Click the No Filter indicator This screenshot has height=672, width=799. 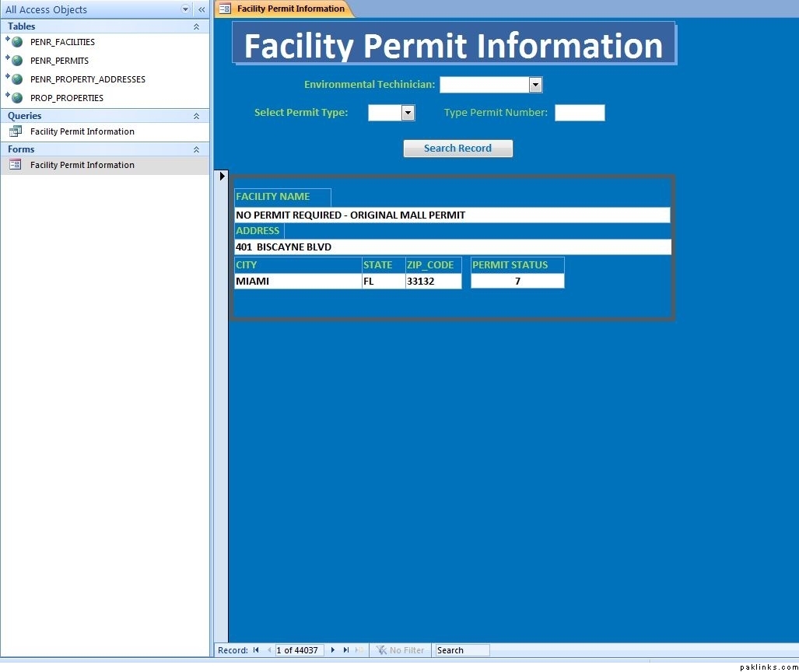401,650
